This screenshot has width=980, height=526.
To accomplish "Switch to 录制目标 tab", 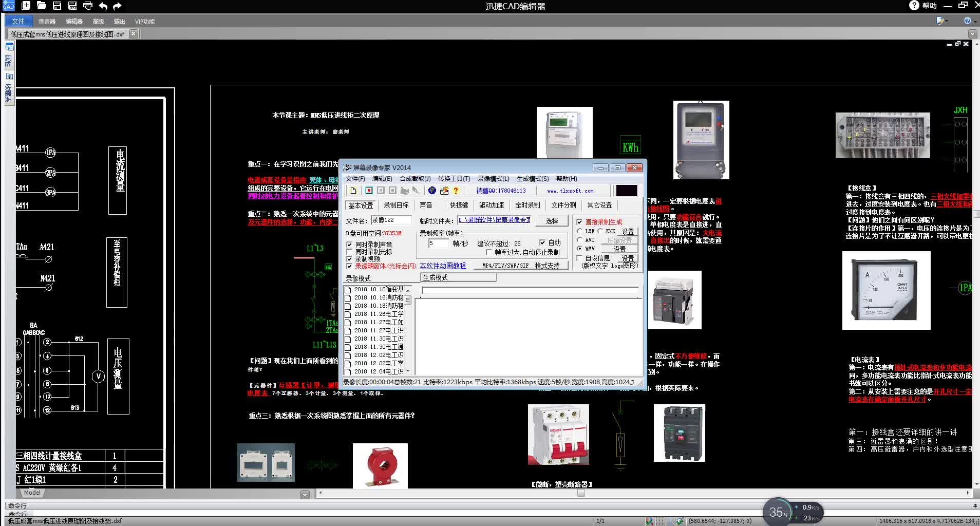I will (396, 205).
